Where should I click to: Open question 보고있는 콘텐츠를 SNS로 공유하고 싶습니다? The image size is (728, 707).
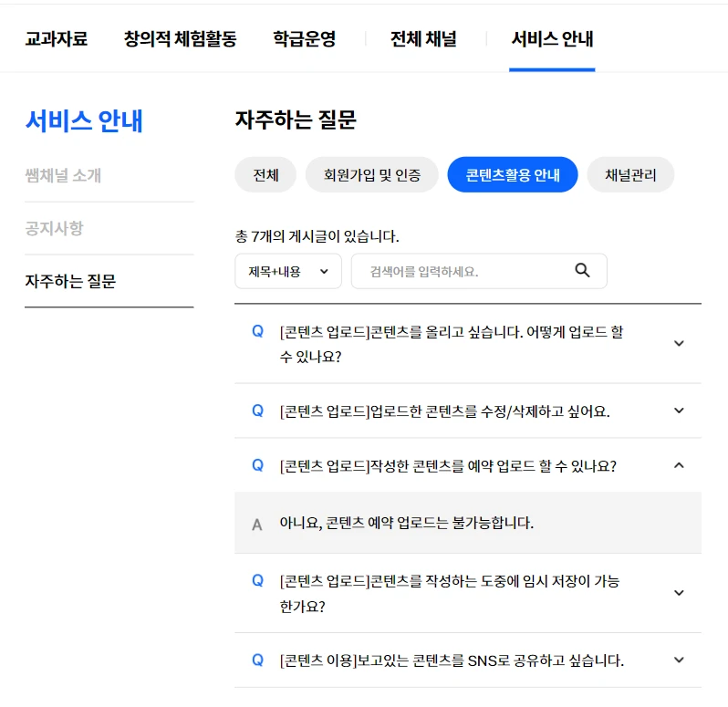coord(452,660)
